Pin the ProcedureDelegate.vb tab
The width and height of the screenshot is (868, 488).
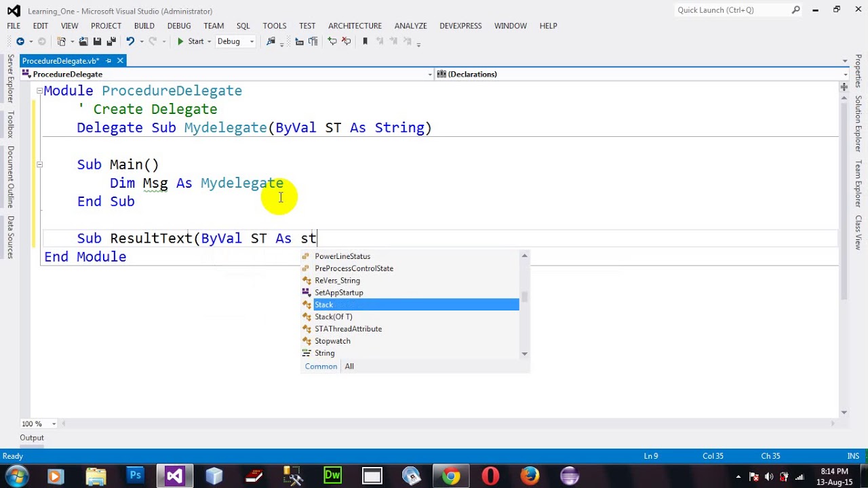click(x=108, y=60)
